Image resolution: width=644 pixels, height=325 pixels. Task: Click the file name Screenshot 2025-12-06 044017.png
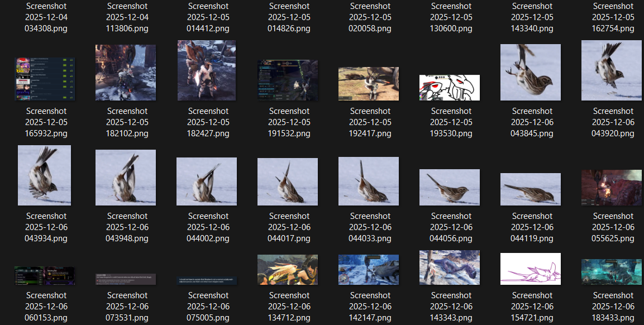tap(289, 227)
